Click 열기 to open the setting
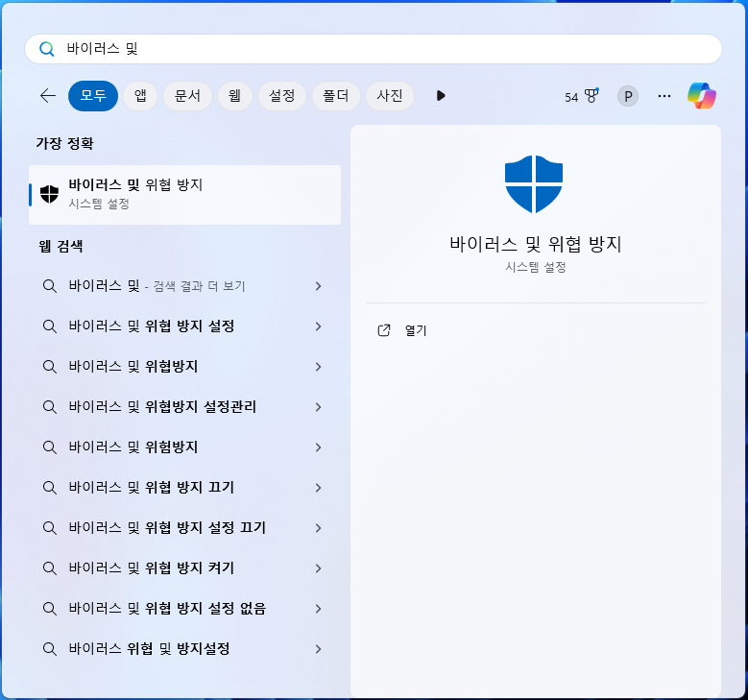The image size is (748, 700). pos(416,330)
